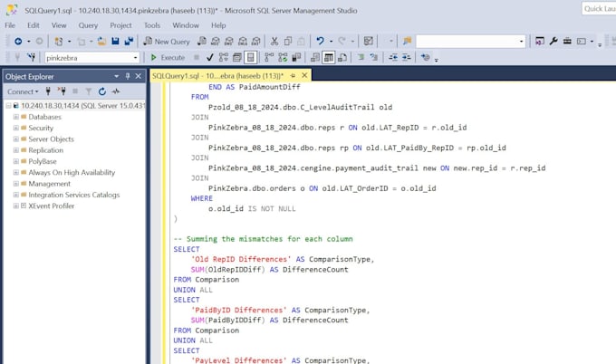
Task: Refresh Object Explorer with refresh icon
Action: (x=102, y=91)
